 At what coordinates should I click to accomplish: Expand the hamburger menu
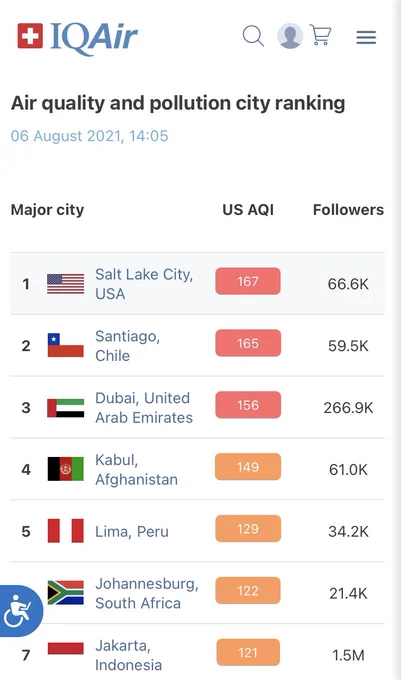tap(366, 37)
